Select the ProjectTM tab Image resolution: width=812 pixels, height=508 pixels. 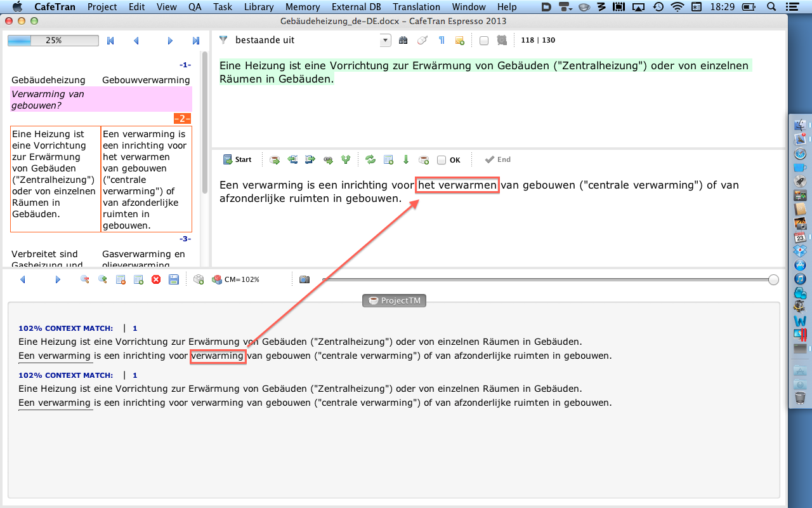click(x=394, y=300)
